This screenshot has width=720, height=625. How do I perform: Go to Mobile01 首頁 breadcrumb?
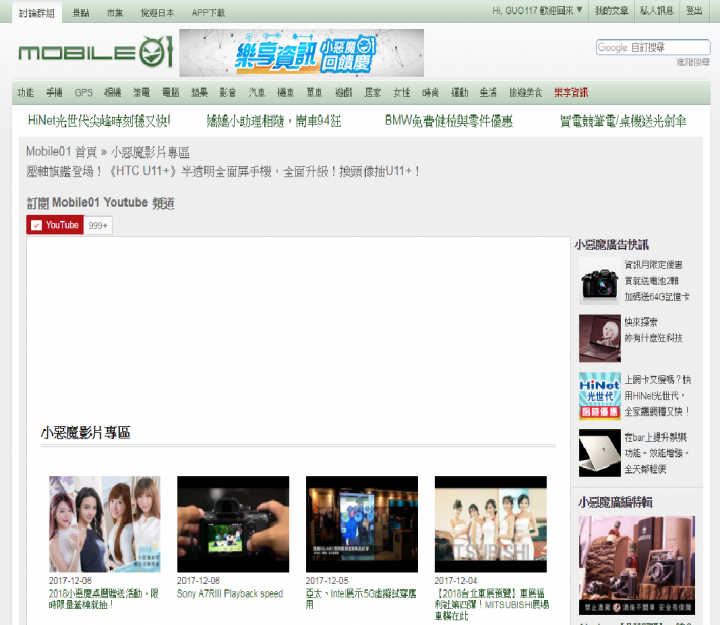61,152
